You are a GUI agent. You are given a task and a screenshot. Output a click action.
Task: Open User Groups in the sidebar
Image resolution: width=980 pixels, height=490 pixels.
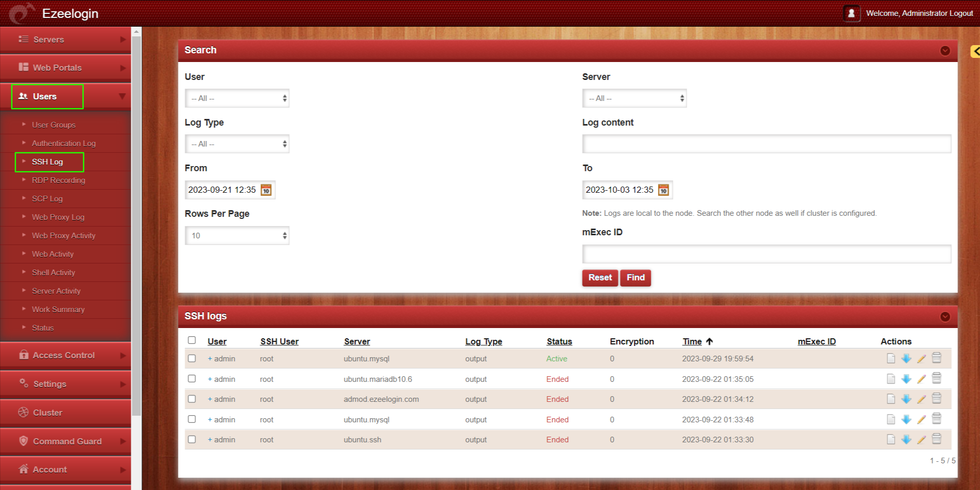coord(53,125)
